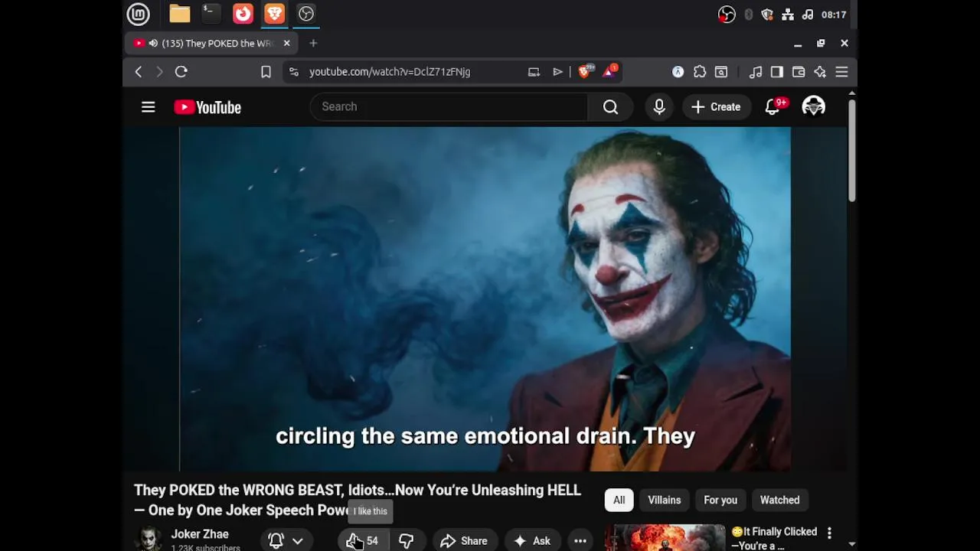Submit search with magnifier button
The height and width of the screenshot is (551, 980).
click(x=610, y=107)
